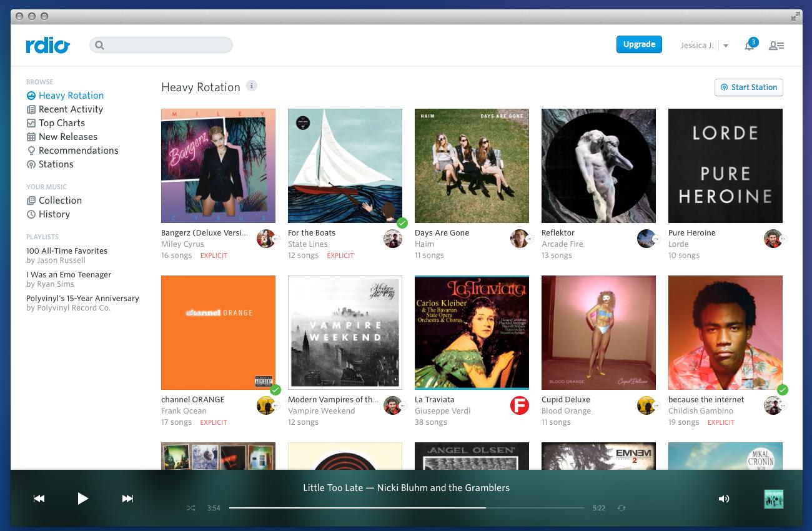812x531 pixels.
Task: Open Cupid Deluxe album cover
Action: click(x=598, y=332)
